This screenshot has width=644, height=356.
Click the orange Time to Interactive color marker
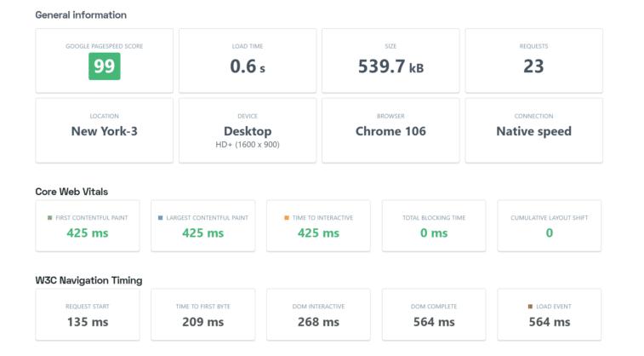pos(287,218)
